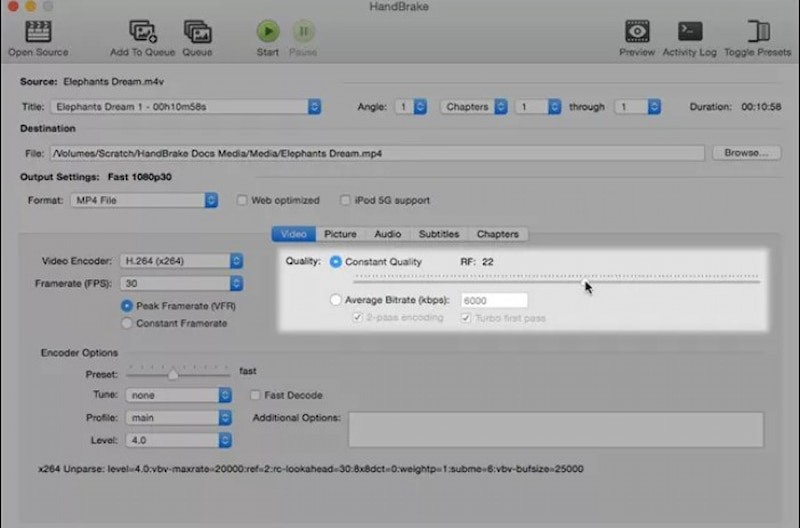Select Constant Framerate option

pyautogui.click(x=127, y=323)
